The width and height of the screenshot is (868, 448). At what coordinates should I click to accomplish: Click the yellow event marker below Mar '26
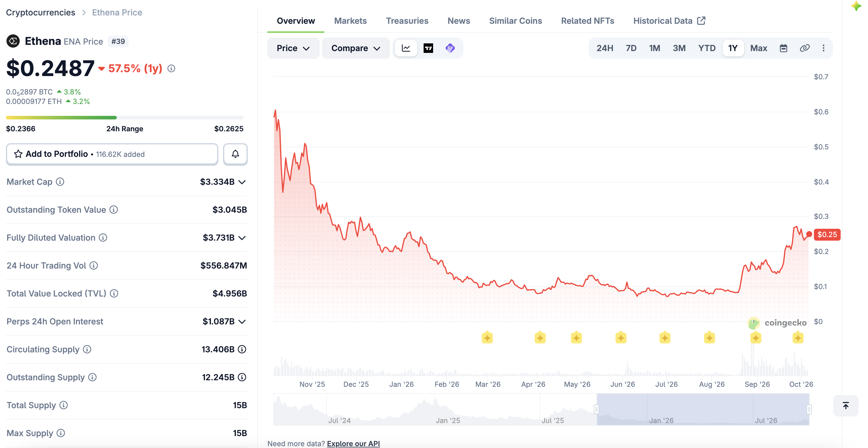coord(487,337)
